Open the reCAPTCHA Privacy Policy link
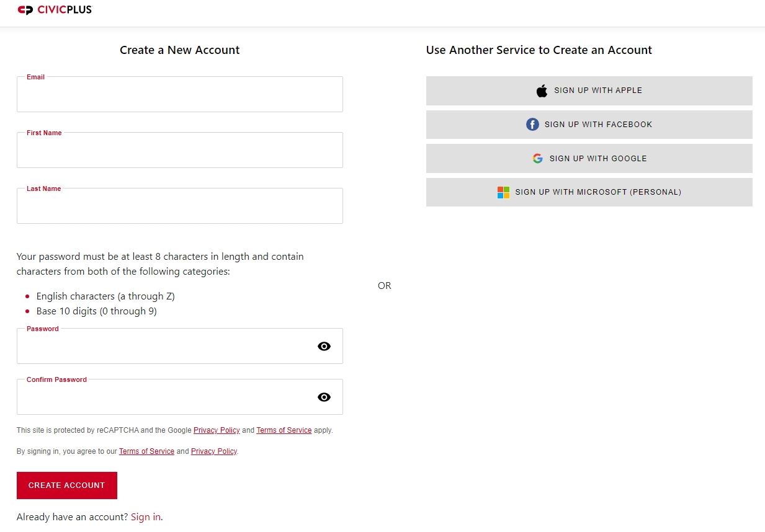765x532 pixels. coord(217,430)
